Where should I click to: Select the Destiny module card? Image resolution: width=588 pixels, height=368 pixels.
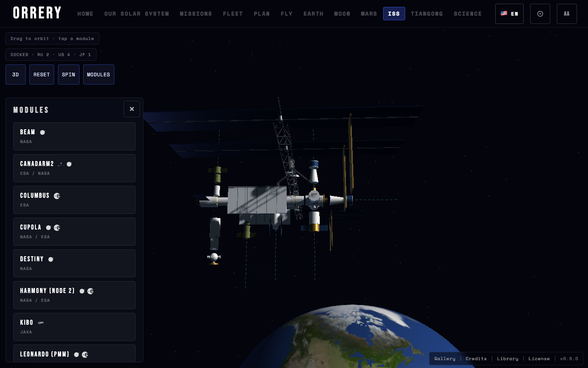coord(74,263)
